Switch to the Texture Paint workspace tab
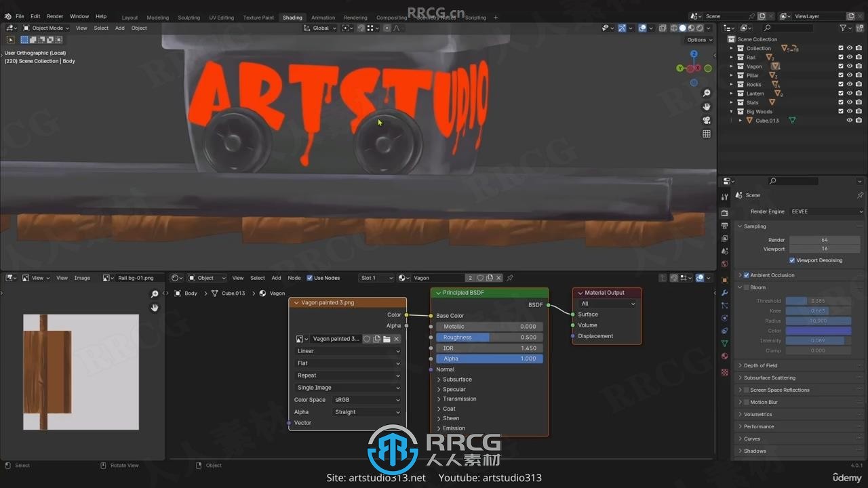The height and width of the screenshot is (488, 868). (258, 18)
